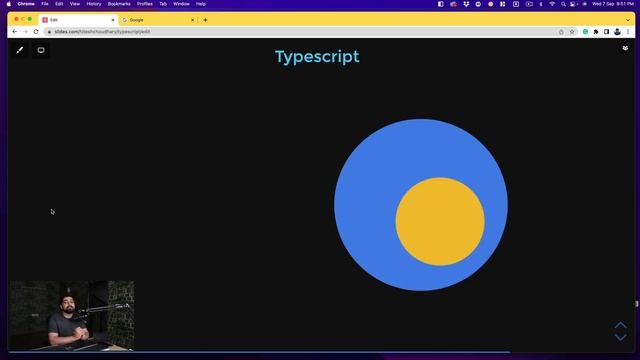This screenshot has width=640, height=360.
Task: Open the Tab menu in the menu bar
Action: [x=163, y=4]
